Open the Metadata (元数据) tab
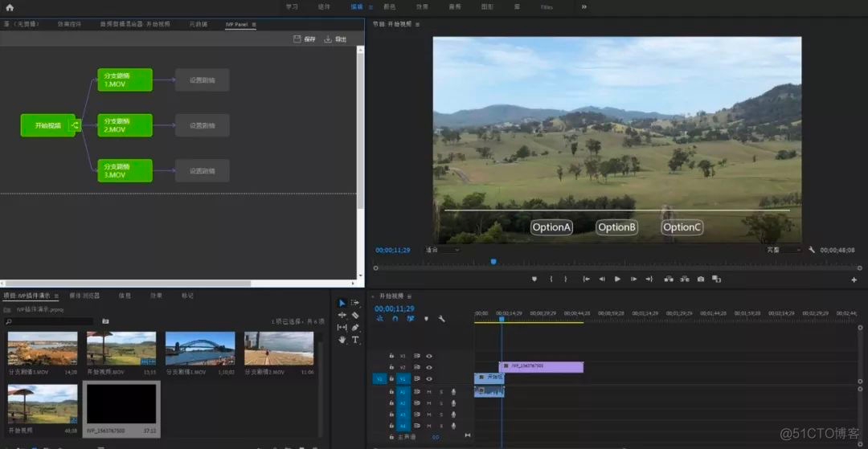Viewport: 868px width, 449px height. [199, 25]
